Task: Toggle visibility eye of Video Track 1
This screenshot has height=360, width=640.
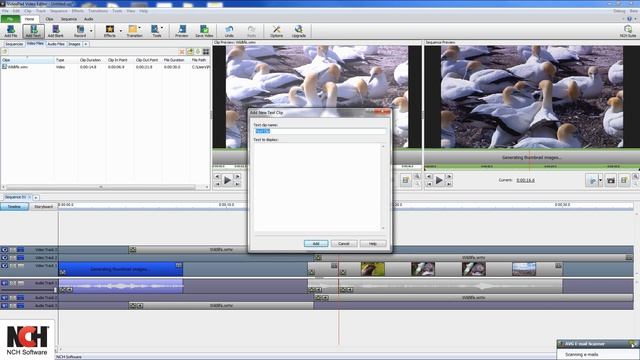Action: tap(4, 266)
